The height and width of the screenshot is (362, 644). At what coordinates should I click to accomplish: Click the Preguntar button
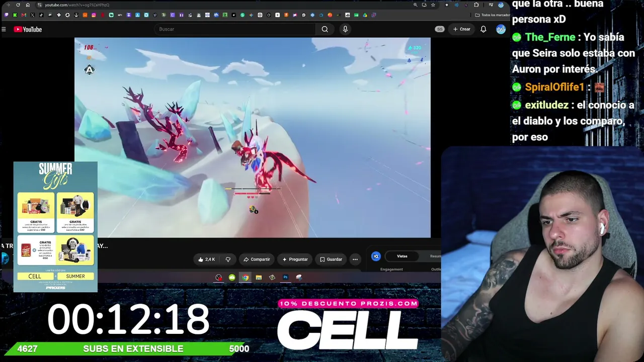(295, 259)
